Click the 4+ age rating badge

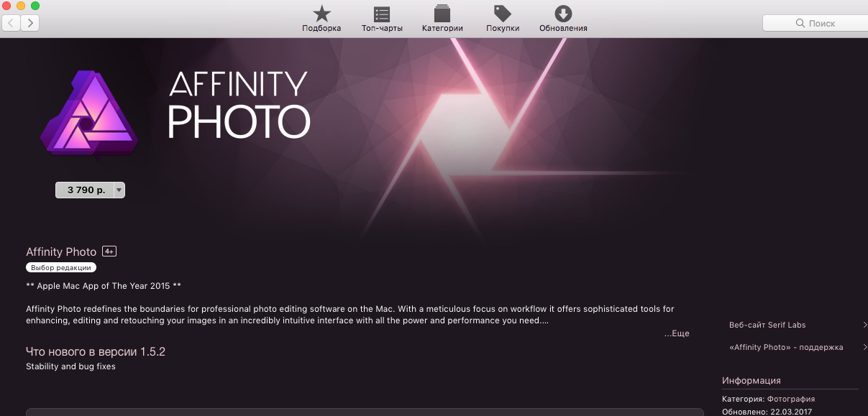point(109,251)
